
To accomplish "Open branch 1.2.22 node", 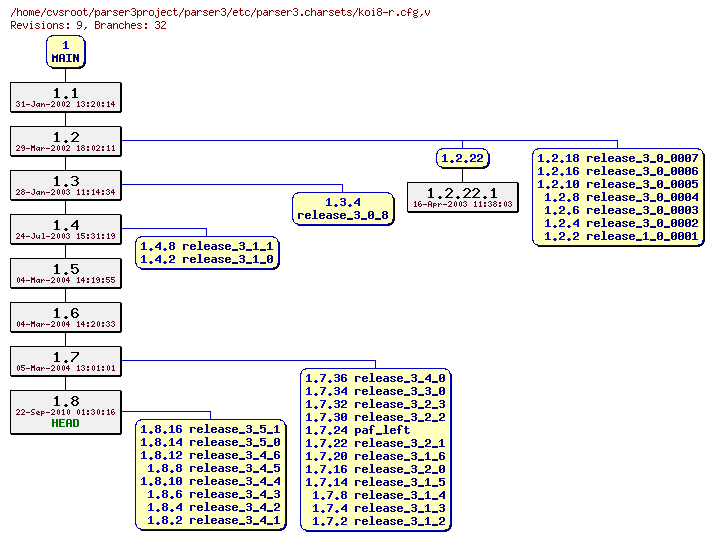I will click(x=462, y=158).
